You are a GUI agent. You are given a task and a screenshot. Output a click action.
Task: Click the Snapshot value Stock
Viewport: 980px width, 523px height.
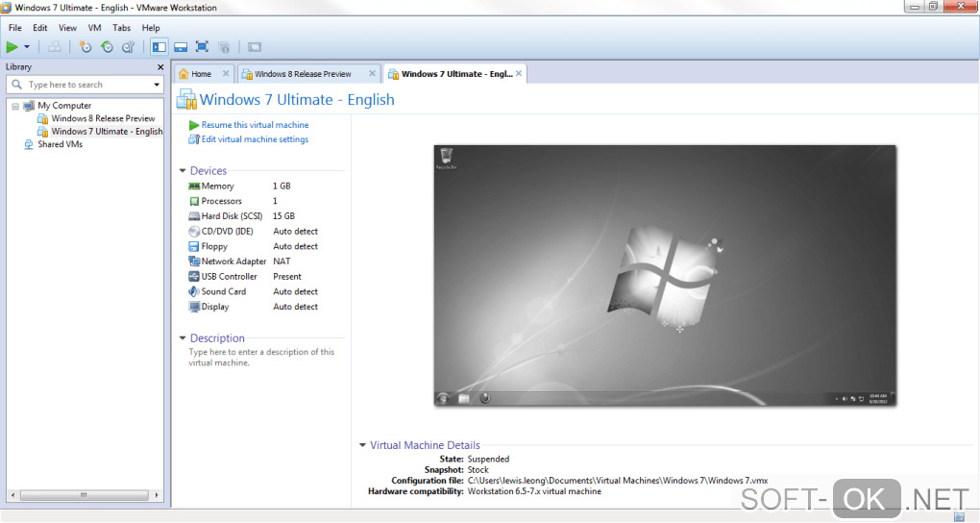click(478, 470)
